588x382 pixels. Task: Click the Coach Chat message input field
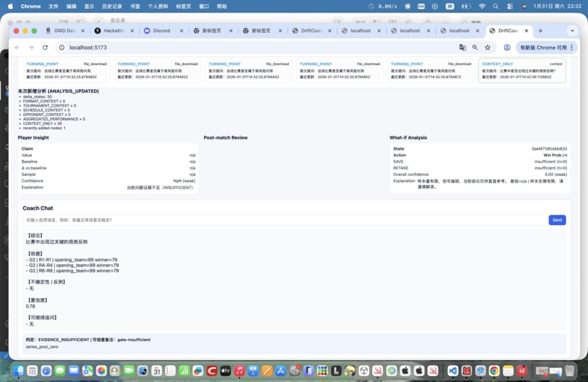click(284, 220)
